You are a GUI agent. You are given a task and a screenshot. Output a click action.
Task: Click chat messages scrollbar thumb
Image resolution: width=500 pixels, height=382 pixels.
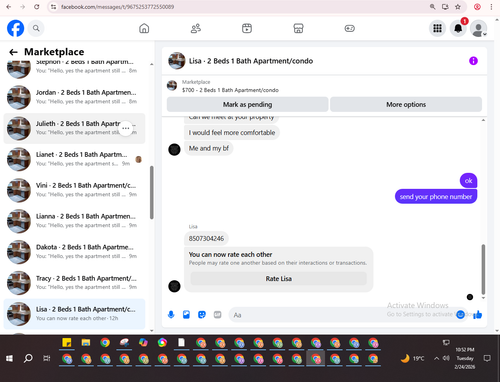pyautogui.click(x=483, y=269)
